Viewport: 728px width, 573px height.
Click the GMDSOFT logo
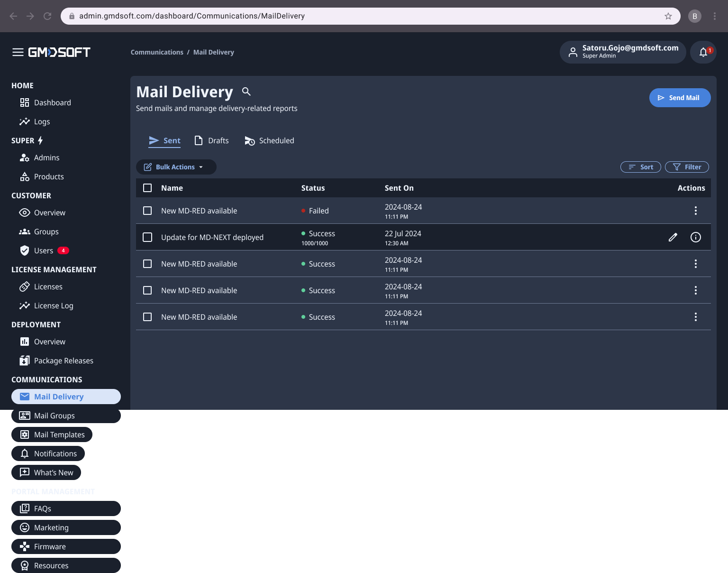(x=59, y=52)
